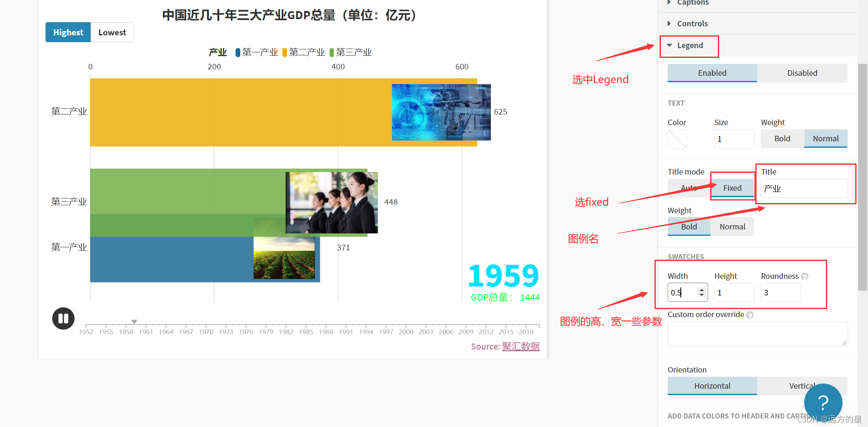
Task: Click the swatch Roundness input field
Action: coord(781,292)
